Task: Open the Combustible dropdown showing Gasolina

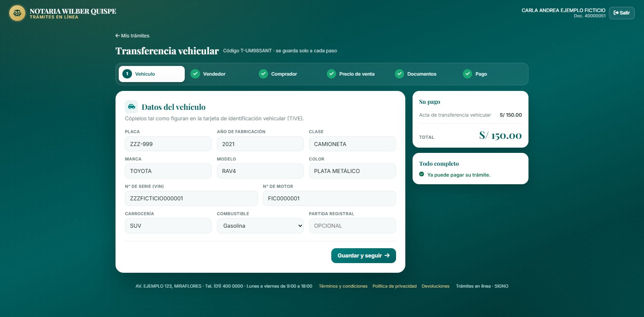Action: (x=260, y=226)
